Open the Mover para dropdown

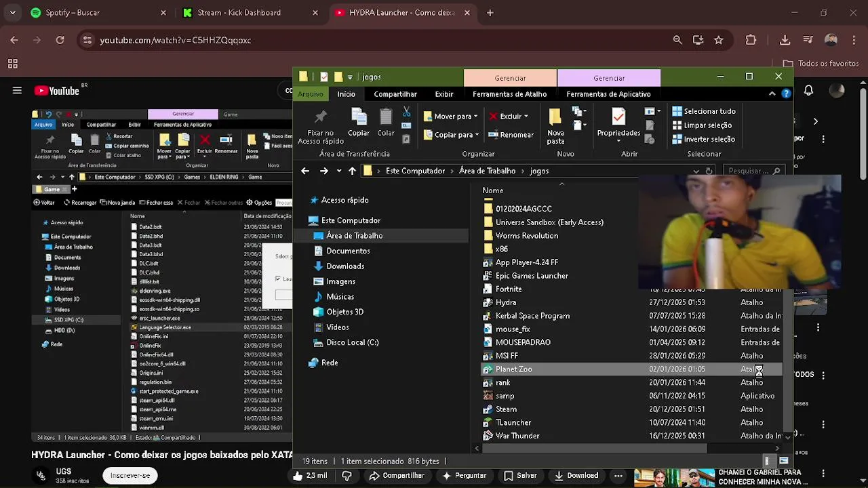point(450,117)
